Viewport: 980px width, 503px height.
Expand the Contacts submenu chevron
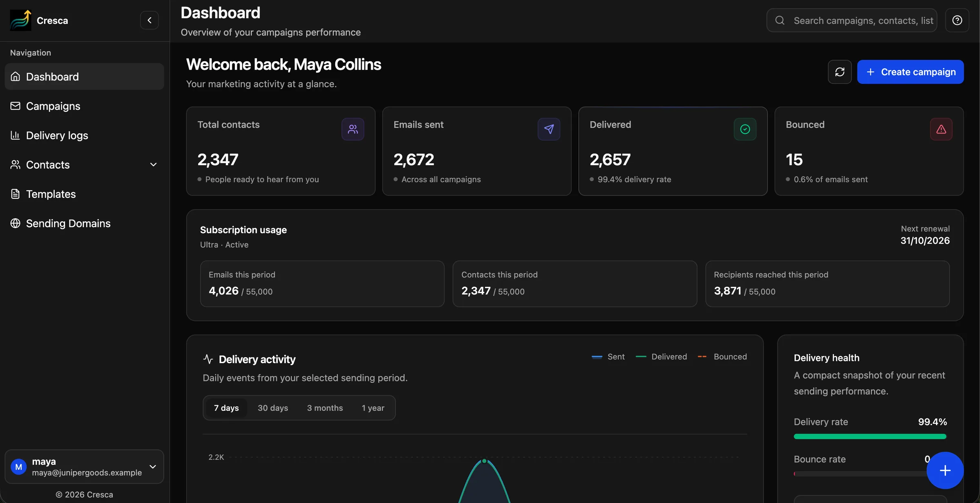[x=153, y=165]
